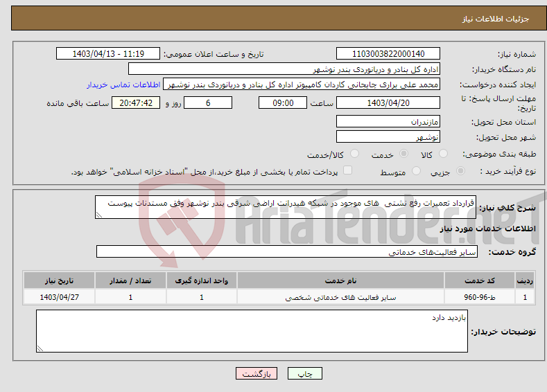This screenshot has height=392, width=547.
Task: Click the توضیحات خریدار text area
Action: click(252, 331)
